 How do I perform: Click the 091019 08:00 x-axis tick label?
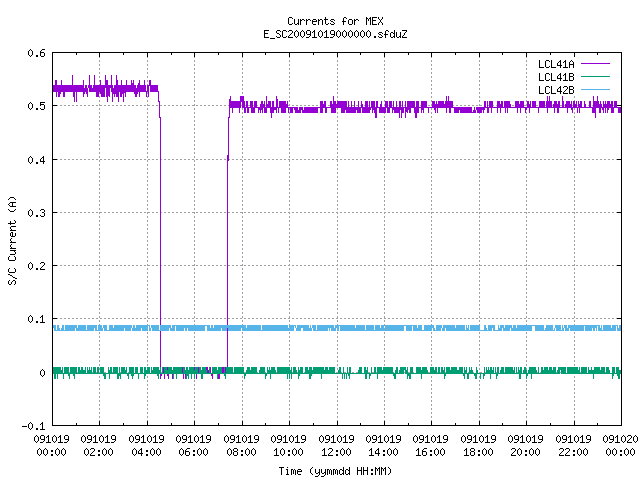click(242, 445)
